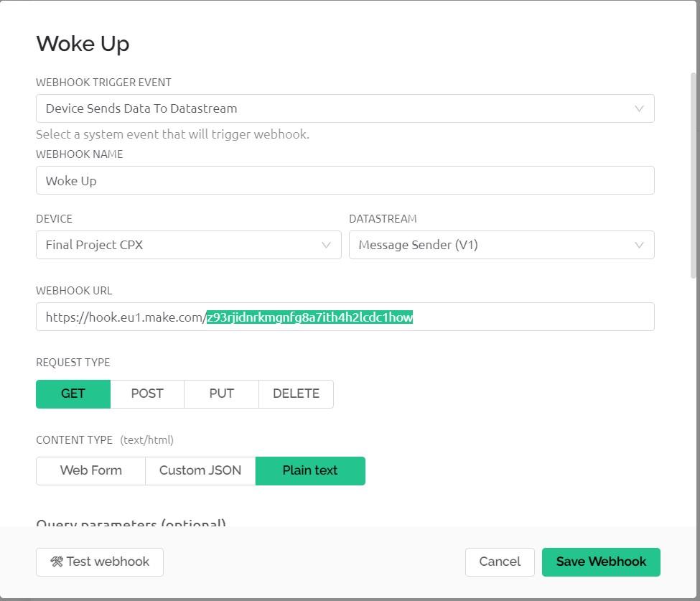Select the Web Form content type
The image size is (700, 601).
(90, 470)
